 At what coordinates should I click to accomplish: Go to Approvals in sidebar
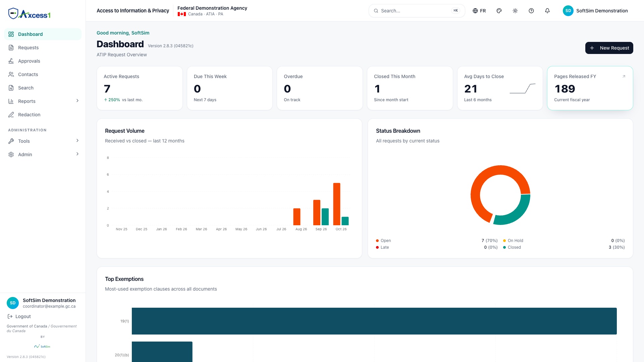tap(43, 61)
